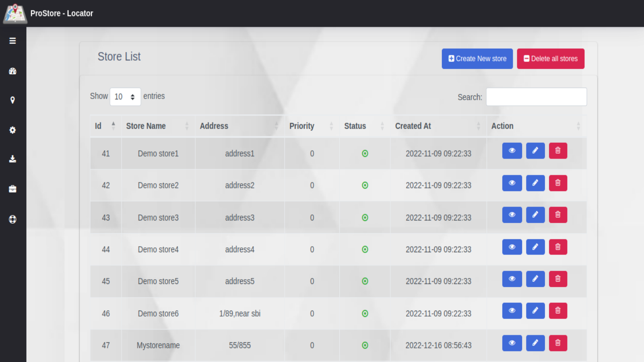Open the hamburger menu in the sidebar

[12, 41]
